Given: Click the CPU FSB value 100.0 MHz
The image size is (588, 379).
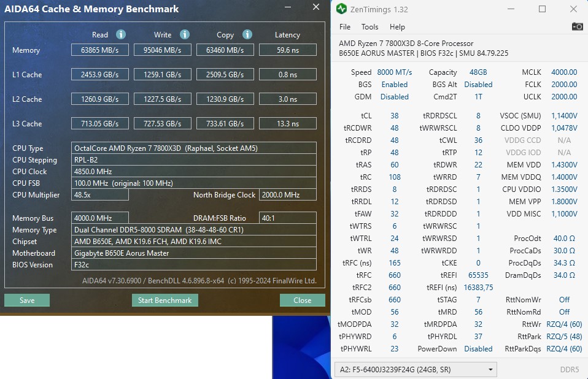Looking at the screenshot, I should coord(194,183).
